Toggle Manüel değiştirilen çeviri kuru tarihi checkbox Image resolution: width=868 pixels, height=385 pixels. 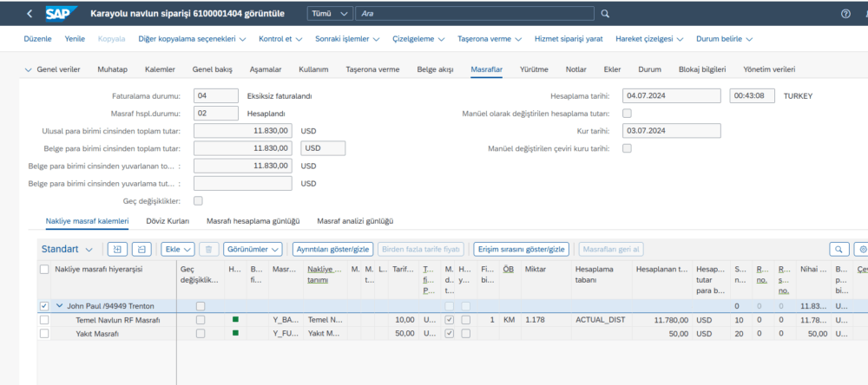[x=628, y=148]
